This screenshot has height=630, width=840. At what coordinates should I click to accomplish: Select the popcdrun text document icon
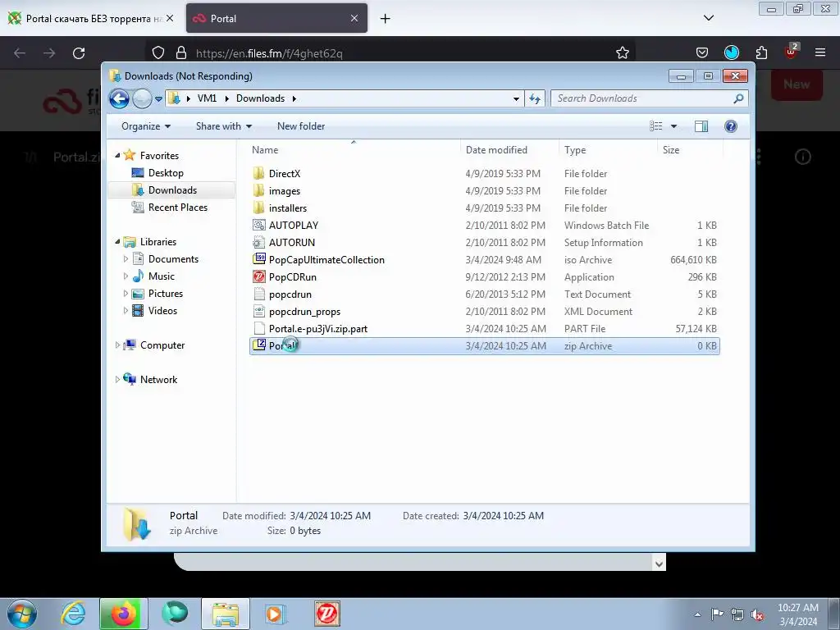pos(258,294)
